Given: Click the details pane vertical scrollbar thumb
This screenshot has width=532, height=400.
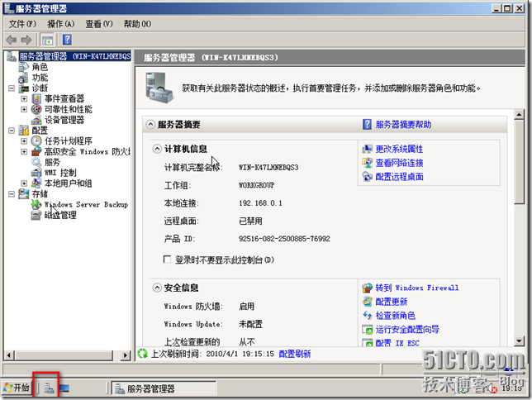Looking at the screenshot, I should click(x=519, y=162).
